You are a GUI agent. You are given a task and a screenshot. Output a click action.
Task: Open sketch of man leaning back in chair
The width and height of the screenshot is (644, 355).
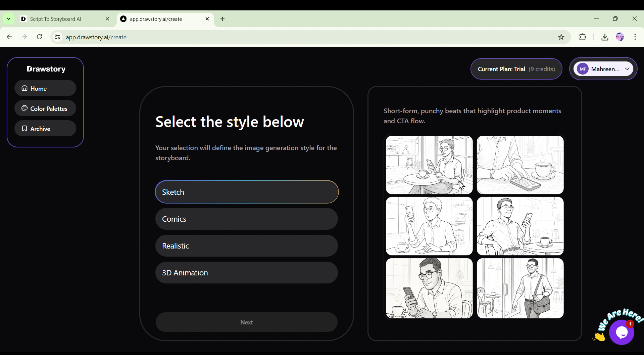(x=520, y=226)
